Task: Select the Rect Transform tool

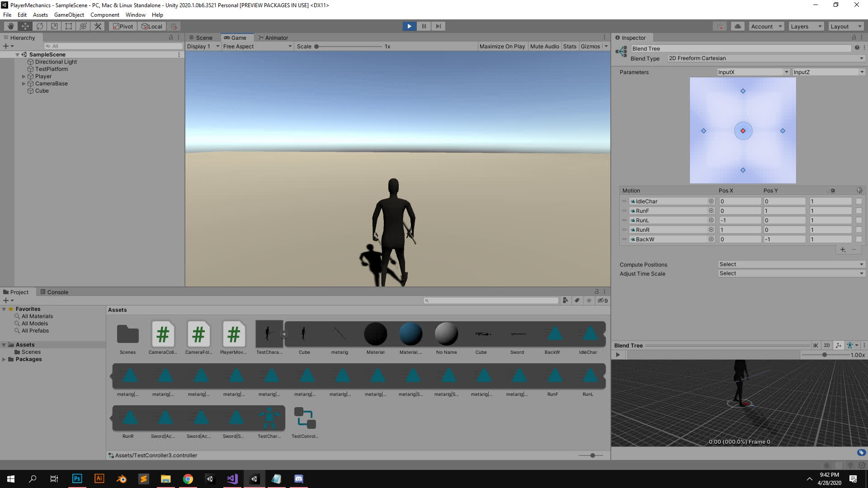Action: point(68,26)
